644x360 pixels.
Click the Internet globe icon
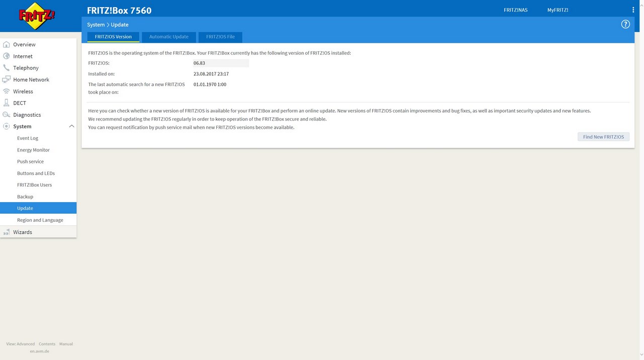pyautogui.click(x=7, y=56)
